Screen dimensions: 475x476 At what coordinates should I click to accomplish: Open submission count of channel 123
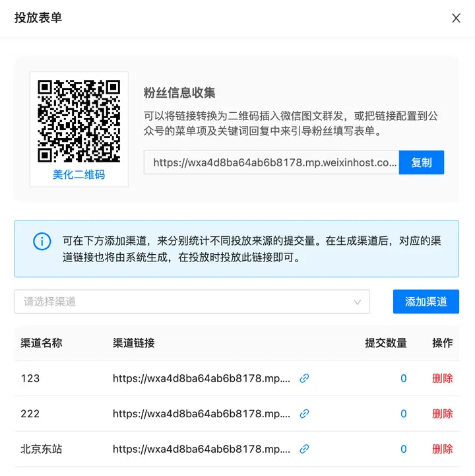(403, 378)
